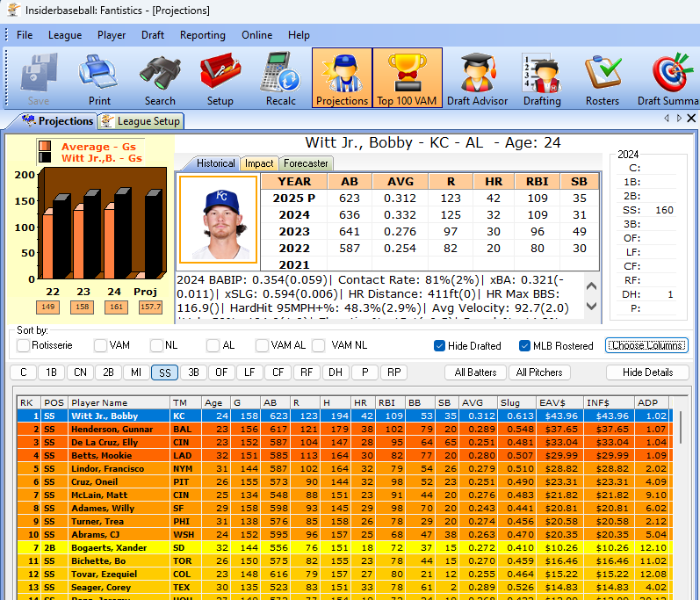Viewport: 700px width, 600px height.
Task: Click the player list vertical scrollbar
Action: (x=681, y=428)
